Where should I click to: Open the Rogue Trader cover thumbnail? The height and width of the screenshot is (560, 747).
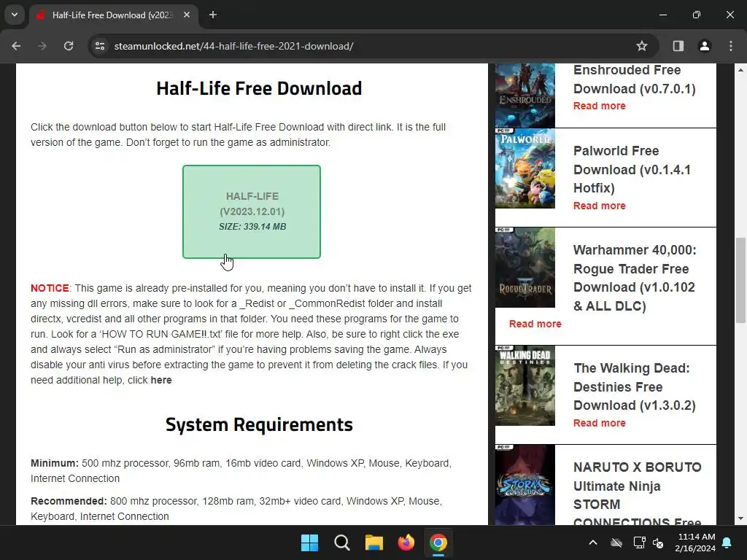tap(525, 268)
